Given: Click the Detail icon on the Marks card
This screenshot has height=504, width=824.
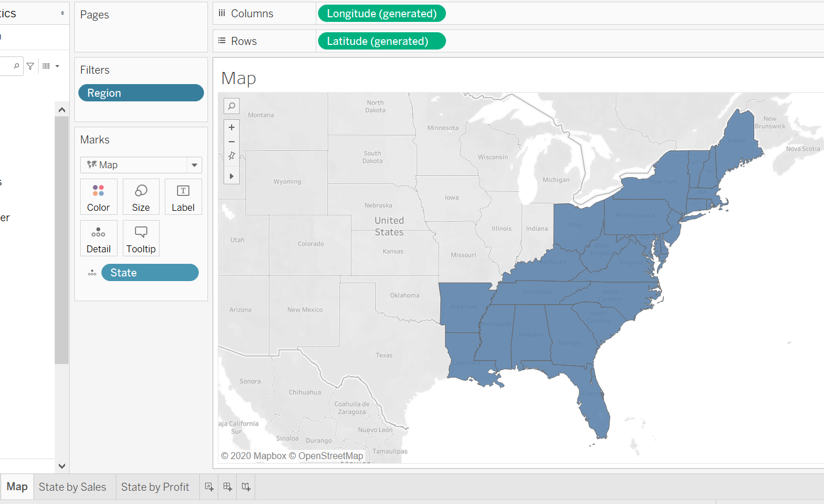Looking at the screenshot, I should (99, 238).
